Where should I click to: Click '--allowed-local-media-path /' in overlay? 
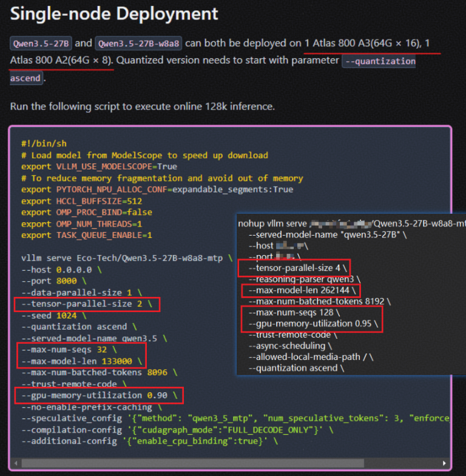coord(311,357)
